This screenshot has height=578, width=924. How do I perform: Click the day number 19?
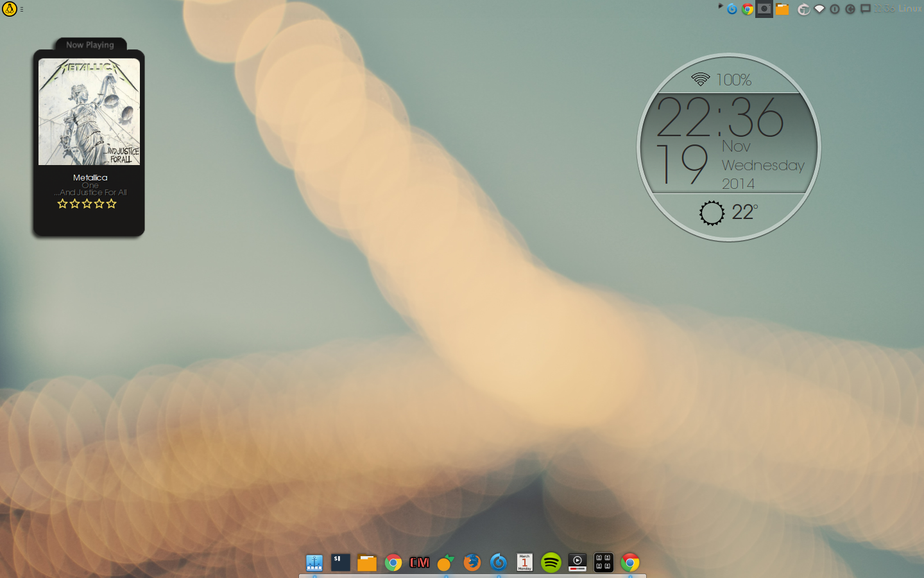point(682,164)
